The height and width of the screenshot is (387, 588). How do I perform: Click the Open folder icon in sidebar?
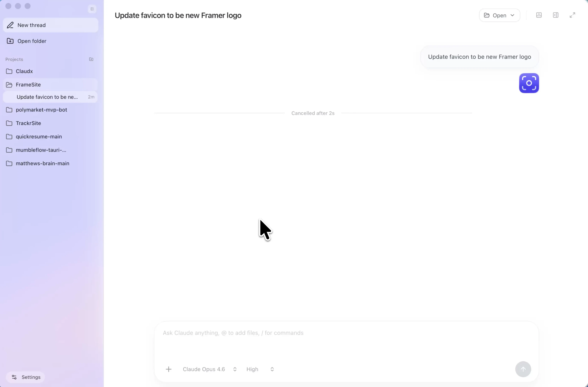[10, 41]
